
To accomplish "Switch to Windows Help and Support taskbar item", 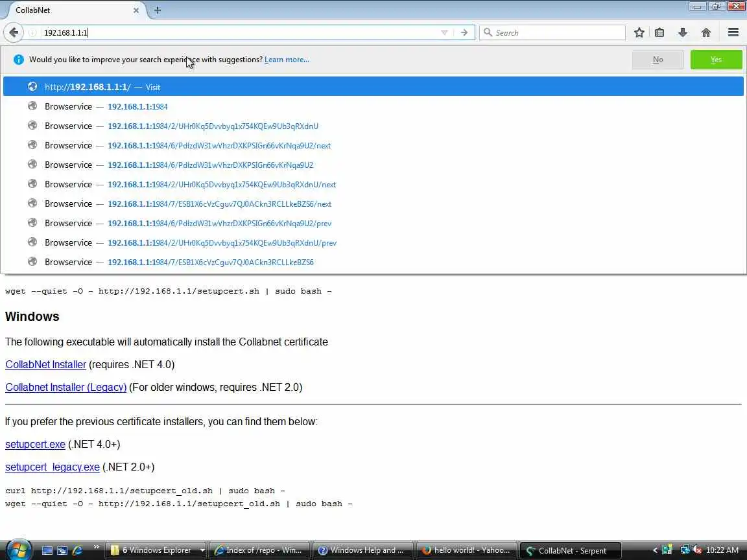I will (x=364, y=550).
